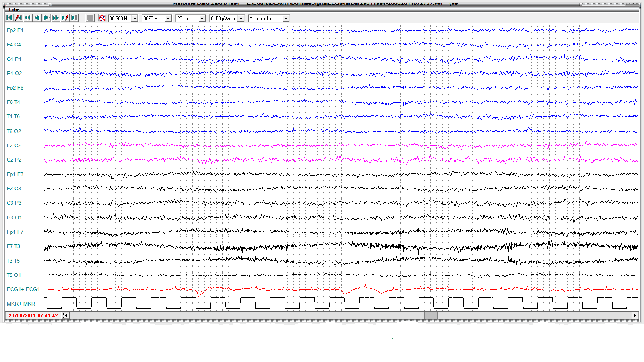Go to the previous marker
Image resolution: width=644 pixels, height=362 pixels.
click(x=19, y=18)
